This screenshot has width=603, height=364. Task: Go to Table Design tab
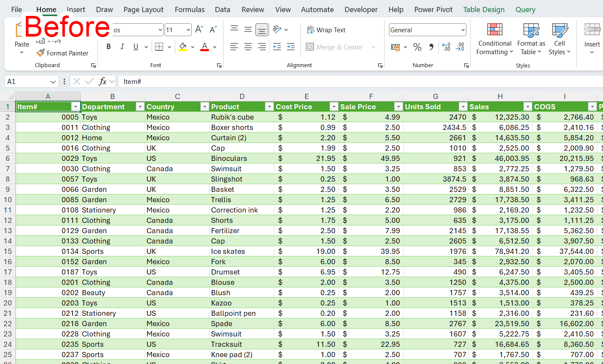click(484, 9)
